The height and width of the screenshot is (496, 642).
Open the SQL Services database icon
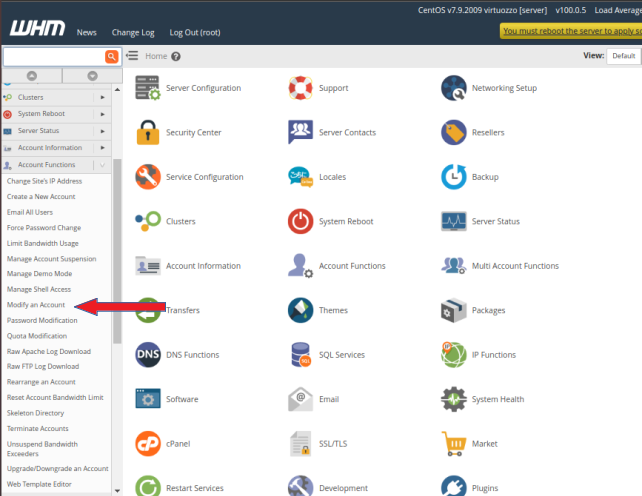coord(301,355)
